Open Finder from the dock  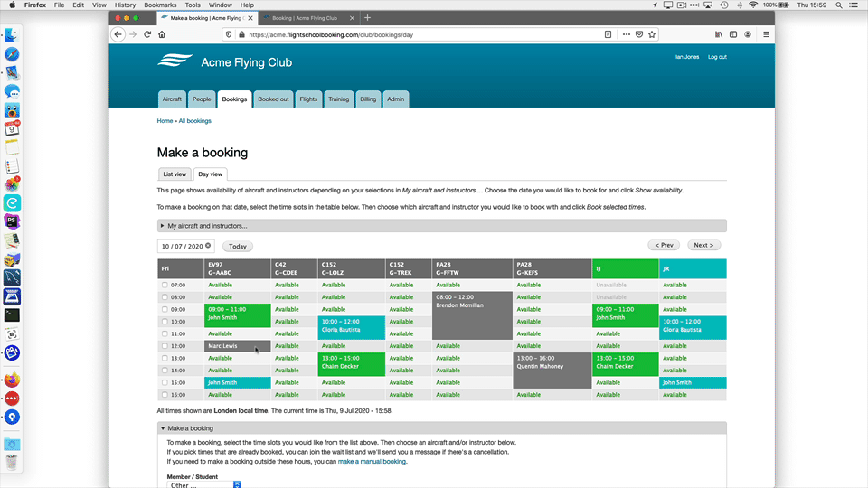coord(12,35)
